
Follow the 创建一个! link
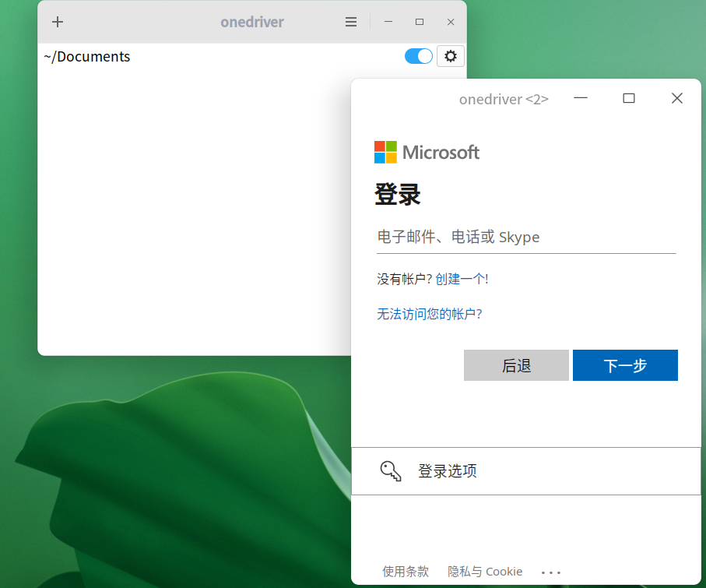[462, 279]
